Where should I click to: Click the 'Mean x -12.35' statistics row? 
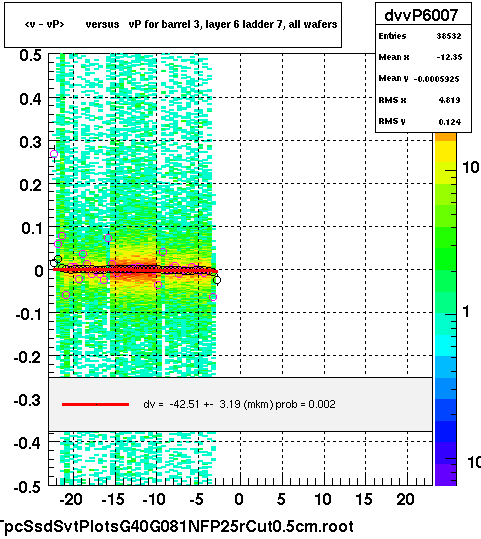point(420,57)
